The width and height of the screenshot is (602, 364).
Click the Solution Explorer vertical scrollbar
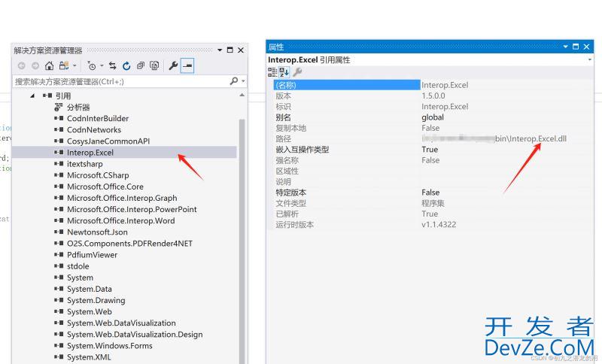[242, 226]
